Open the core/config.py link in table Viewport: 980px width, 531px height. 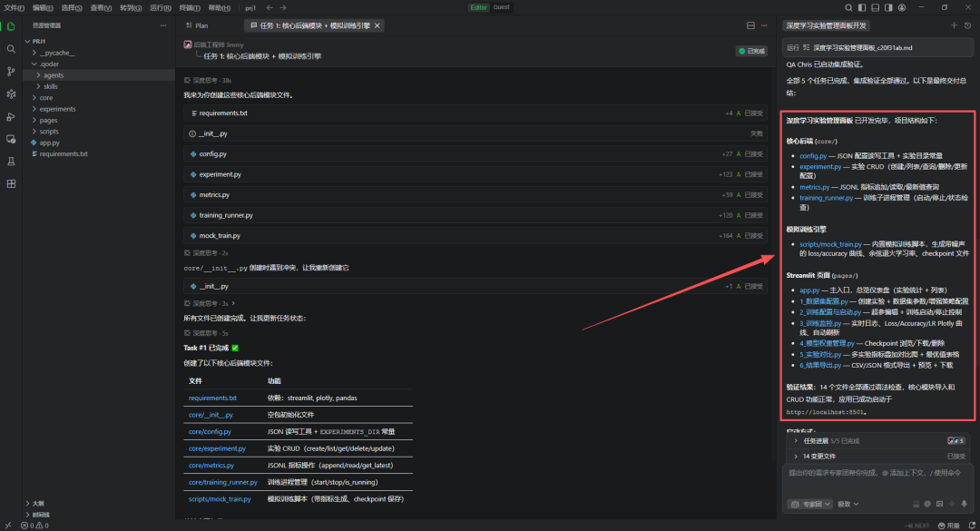tap(210, 431)
